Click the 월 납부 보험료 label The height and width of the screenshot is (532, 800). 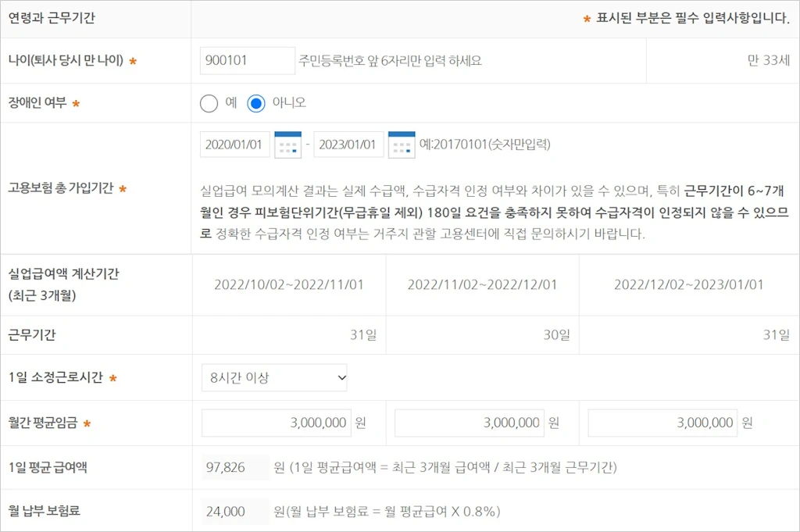point(45,511)
